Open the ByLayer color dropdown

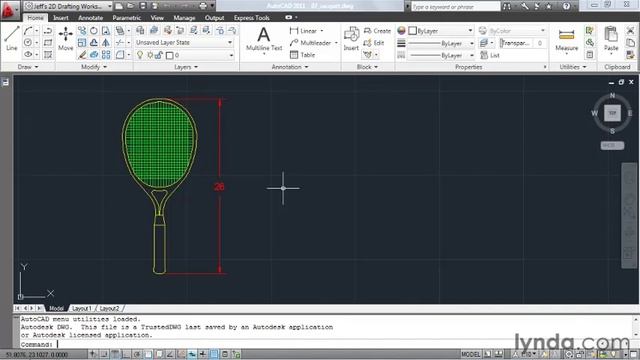441,31
